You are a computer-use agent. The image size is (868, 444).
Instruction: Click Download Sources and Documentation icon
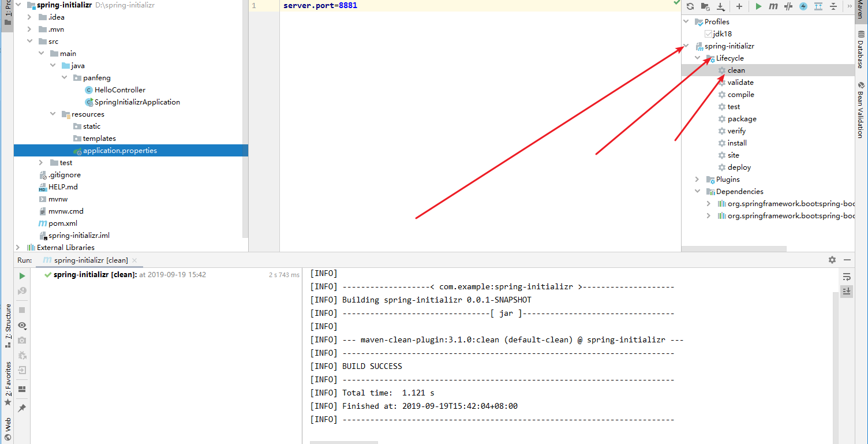click(721, 6)
